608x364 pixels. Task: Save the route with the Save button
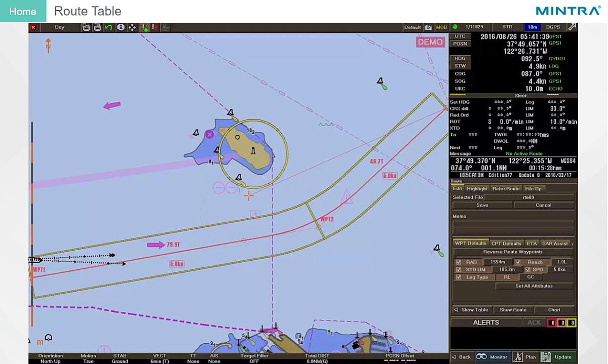pyautogui.click(x=482, y=205)
